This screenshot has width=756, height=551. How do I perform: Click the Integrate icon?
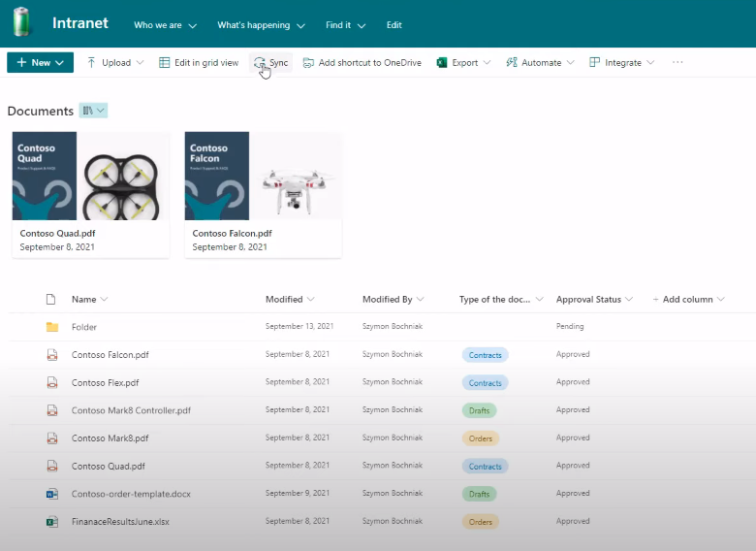click(x=594, y=63)
